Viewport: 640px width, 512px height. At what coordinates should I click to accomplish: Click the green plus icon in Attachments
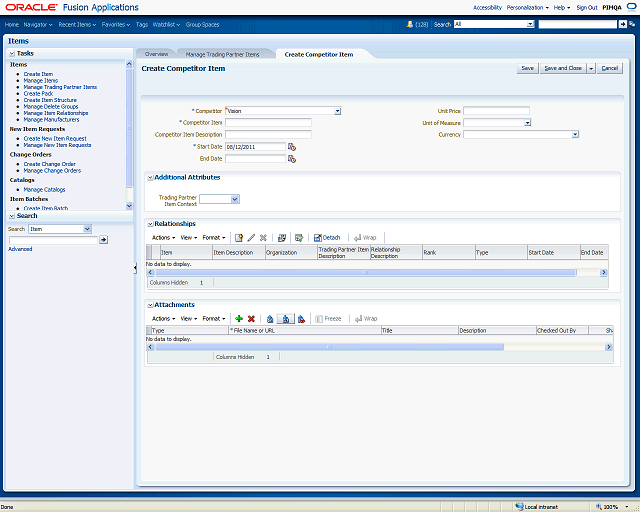(239, 318)
